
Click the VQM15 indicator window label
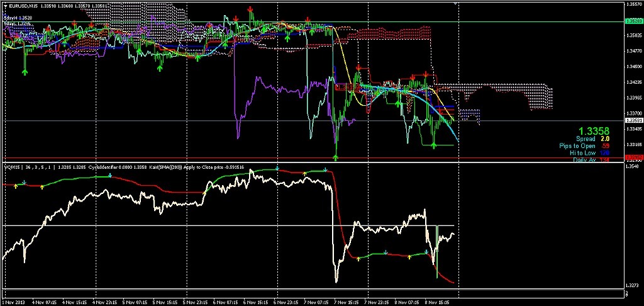coord(13,167)
